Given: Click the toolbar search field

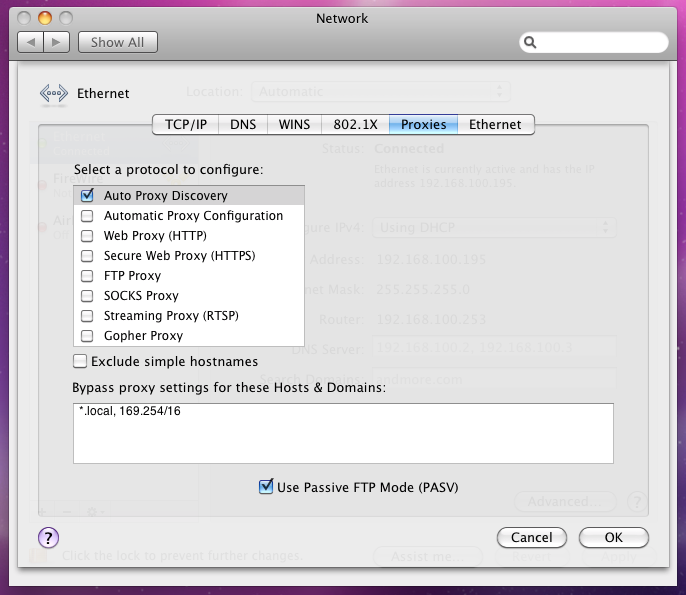Looking at the screenshot, I should 602,43.
